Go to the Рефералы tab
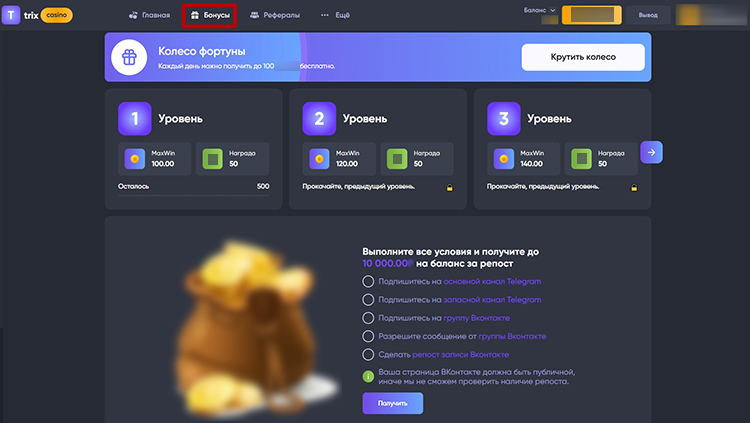 click(x=275, y=15)
